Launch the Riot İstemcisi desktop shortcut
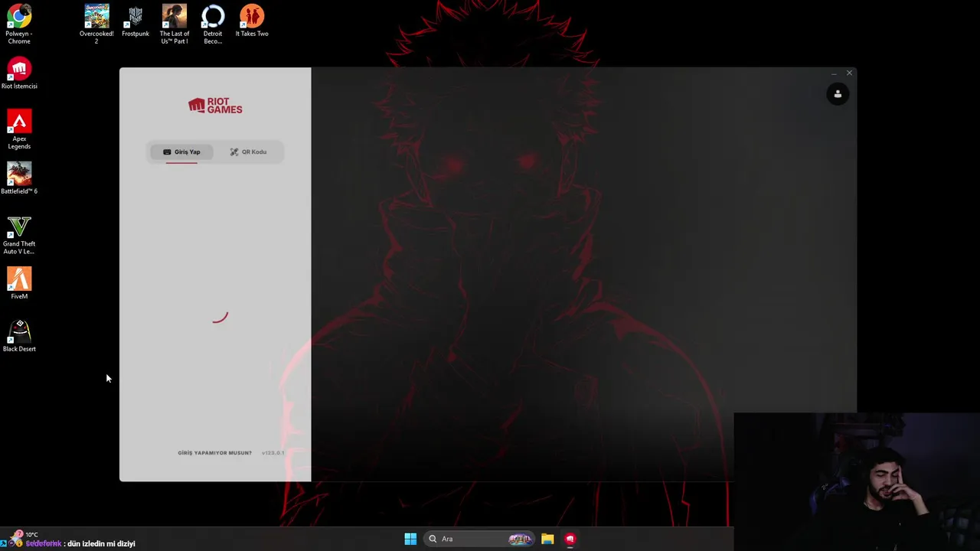 19,73
